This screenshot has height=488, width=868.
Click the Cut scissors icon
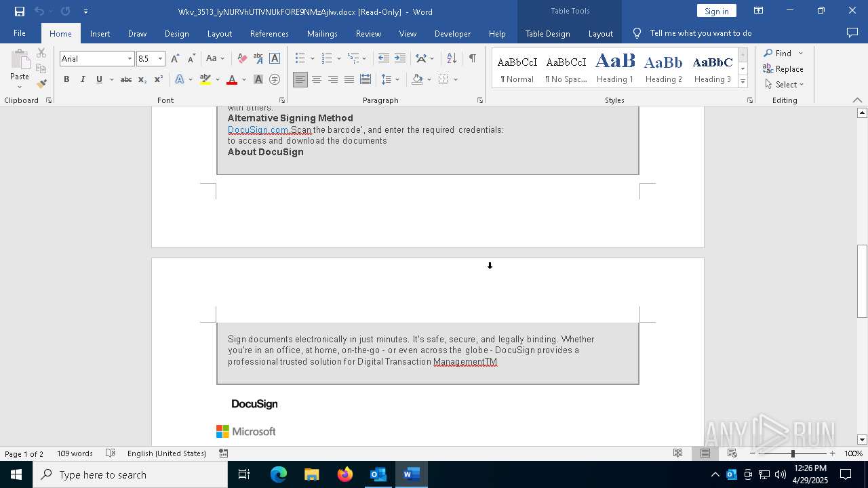pyautogui.click(x=41, y=53)
